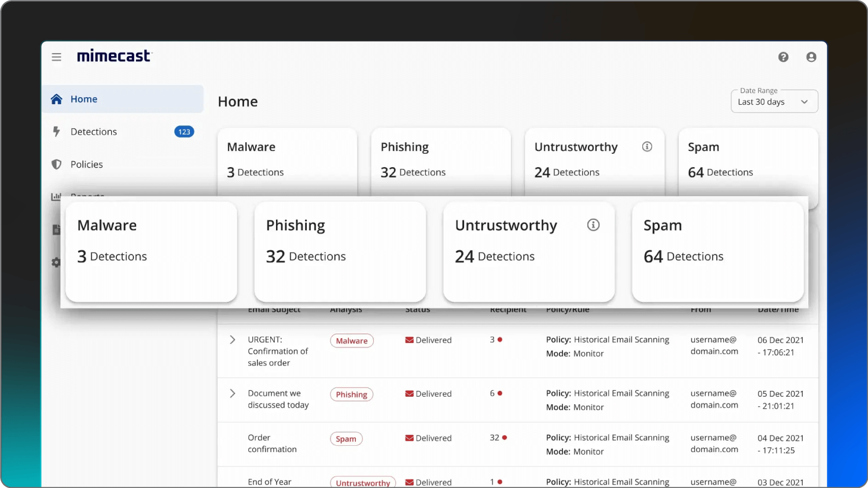Click the document icon in the sidebar
868x488 pixels.
tap(56, 230)
